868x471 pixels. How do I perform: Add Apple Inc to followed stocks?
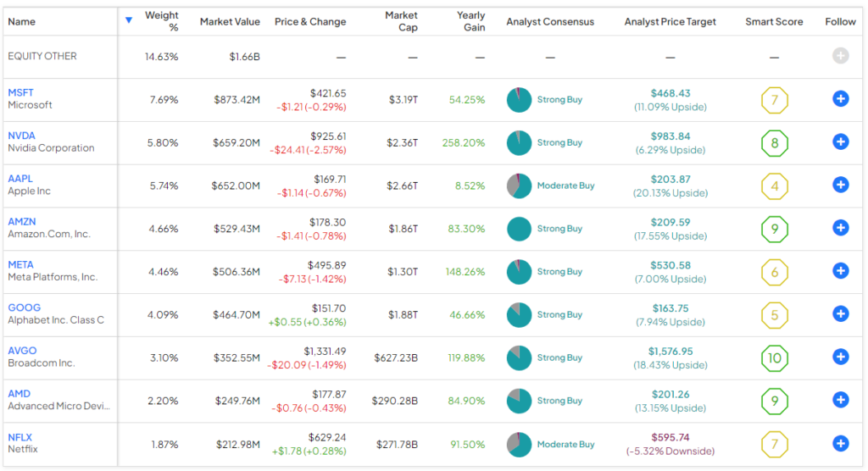pos(840,185)
